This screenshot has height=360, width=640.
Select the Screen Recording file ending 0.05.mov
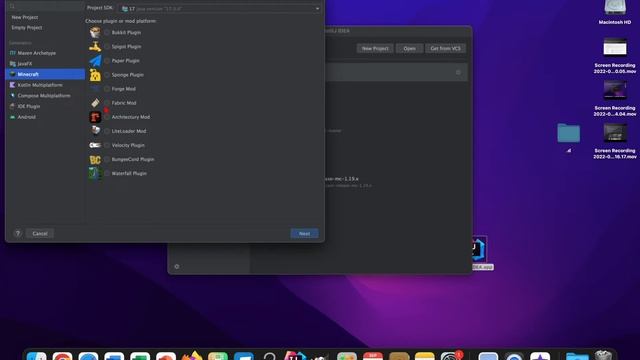[x=615, y=56]
